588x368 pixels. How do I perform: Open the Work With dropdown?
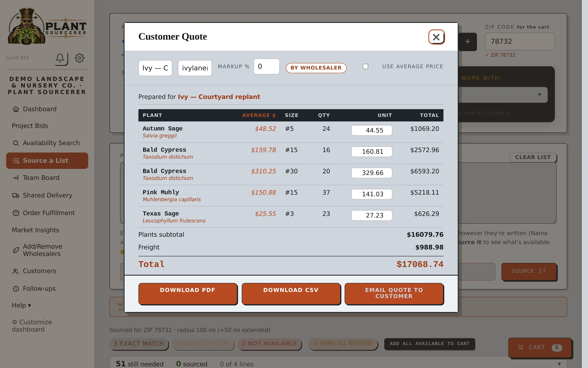(x=503, y=95)
